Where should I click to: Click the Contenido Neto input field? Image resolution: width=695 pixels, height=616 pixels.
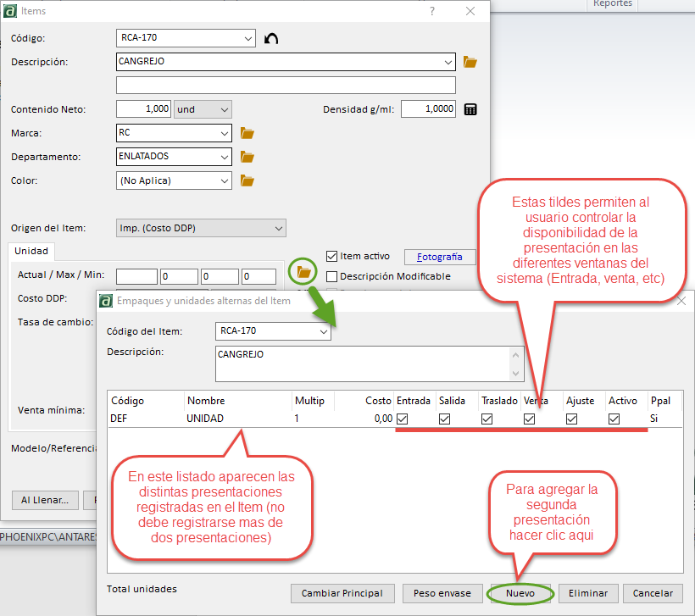[x=143, y=109]
